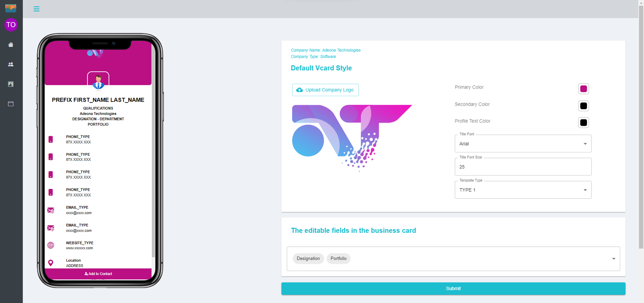Viewport: 644px width, 303px height.
Task: Click the home icon in sidebar
Action: coord(11,45)
